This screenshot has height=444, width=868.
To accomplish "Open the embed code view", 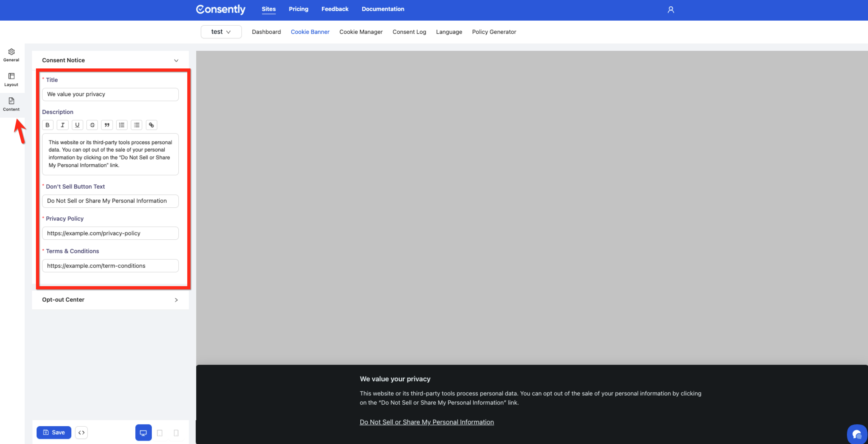I will 81,433.
